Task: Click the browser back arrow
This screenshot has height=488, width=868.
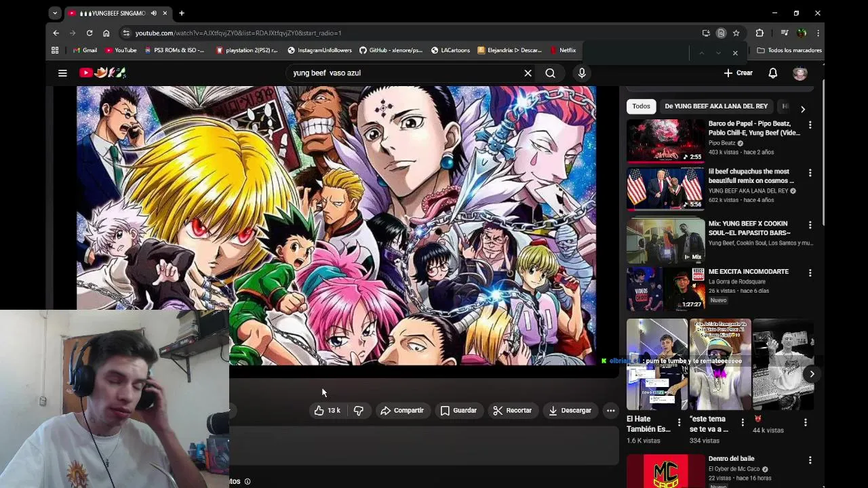Action: 56,33
